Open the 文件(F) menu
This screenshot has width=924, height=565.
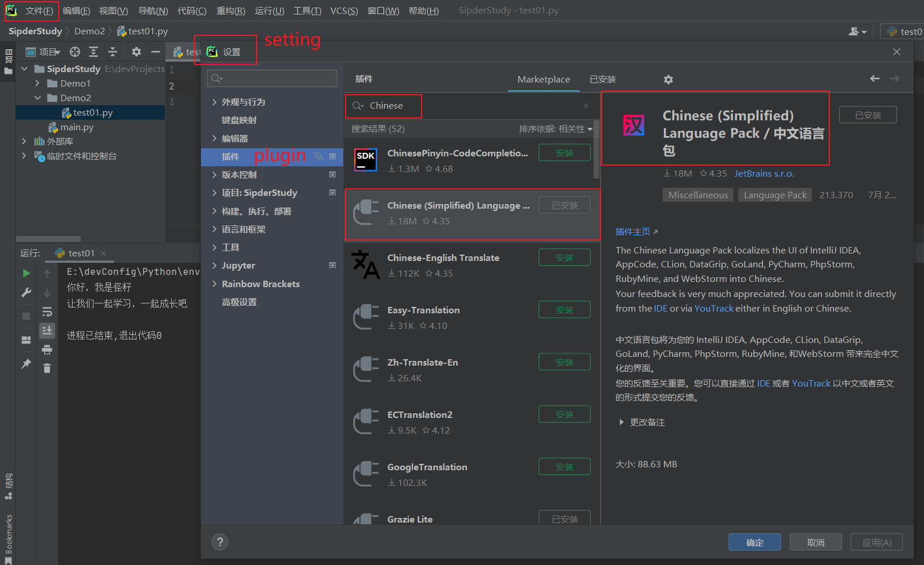tap(39, 11)
